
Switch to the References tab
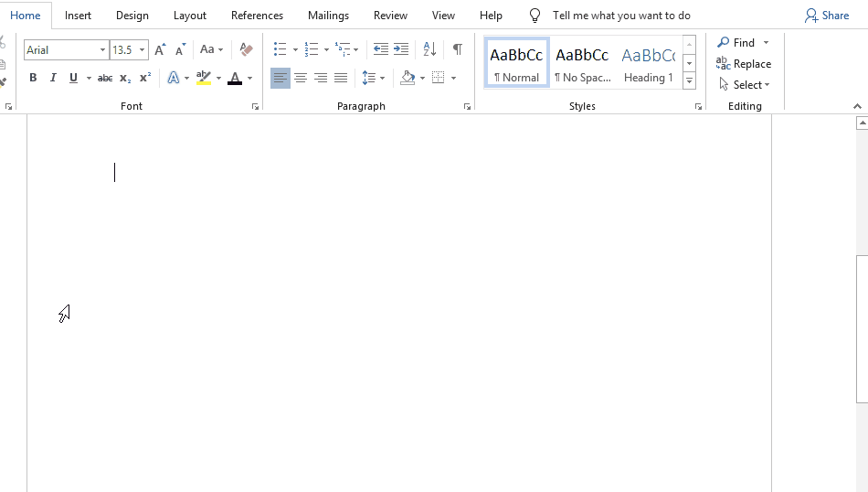click(258, 16)
